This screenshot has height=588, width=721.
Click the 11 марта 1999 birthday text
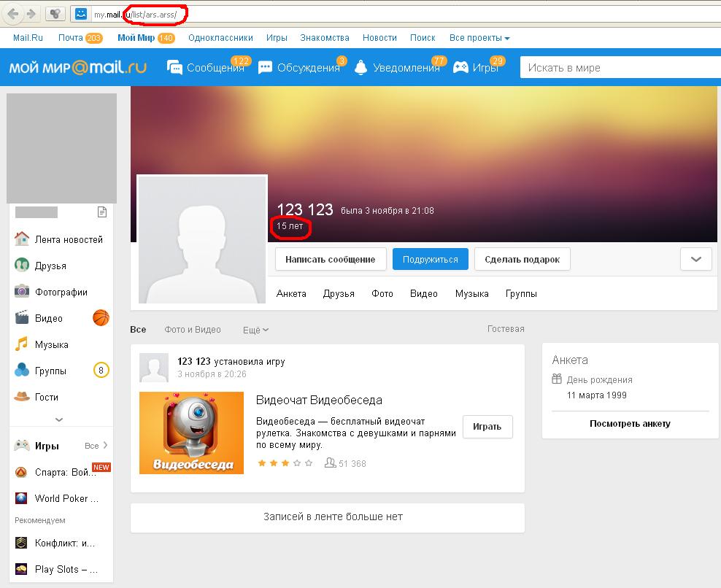click(x=597, y=395)
